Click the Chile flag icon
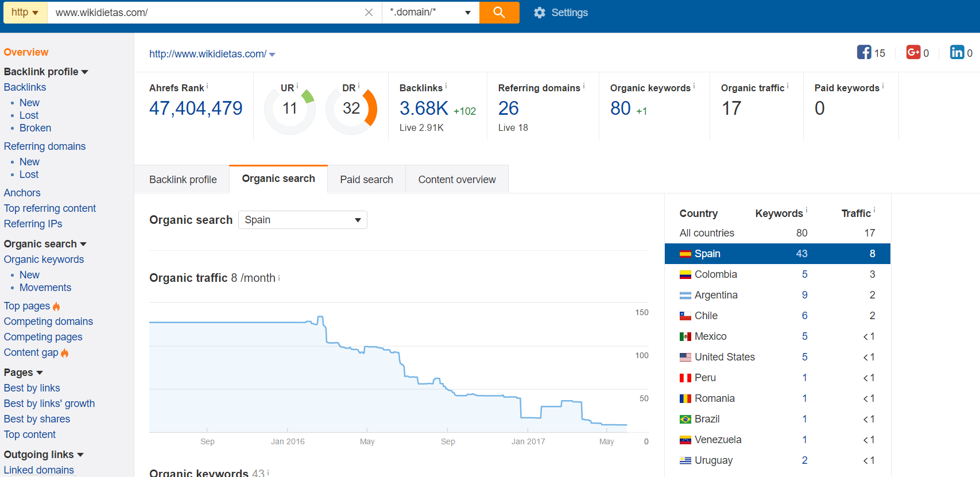Viewport: 980px width, 477px height. pyautogui.click(x=685, y=316)
